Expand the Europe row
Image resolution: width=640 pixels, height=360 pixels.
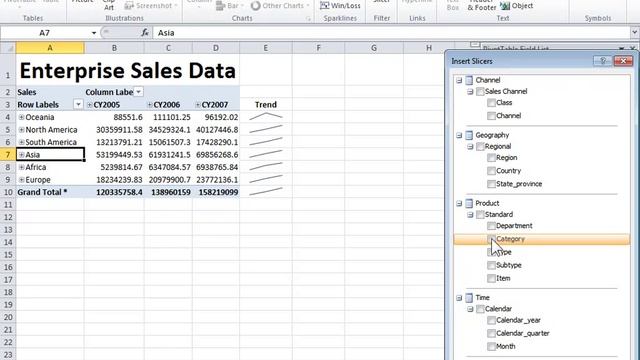tap(22, 180)
